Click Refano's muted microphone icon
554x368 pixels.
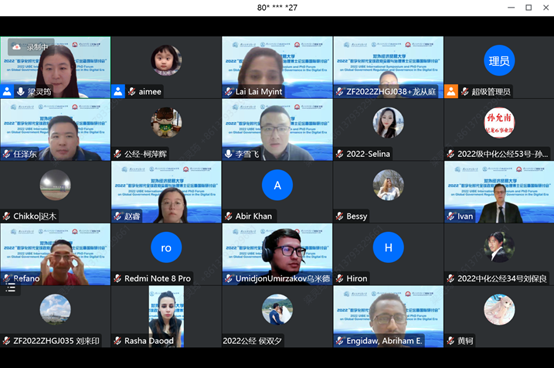click(x=6, y=279)
